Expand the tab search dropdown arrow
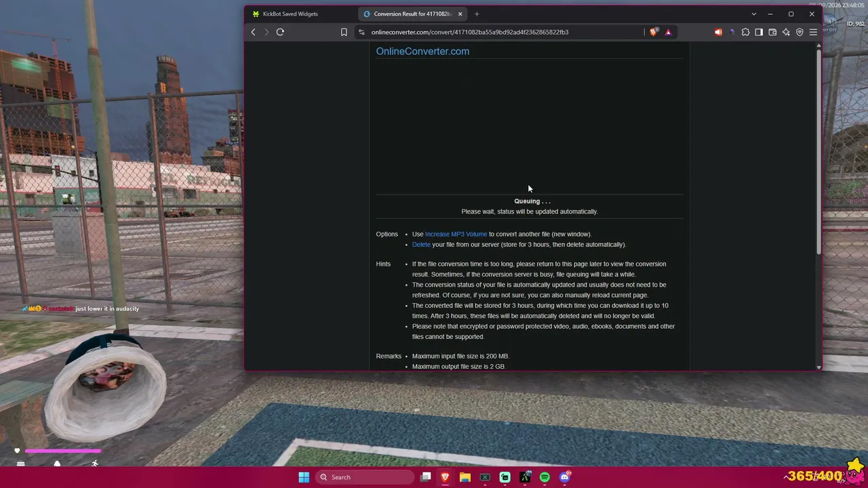This screenshot has height=488, width=868. tap(753, 14)
